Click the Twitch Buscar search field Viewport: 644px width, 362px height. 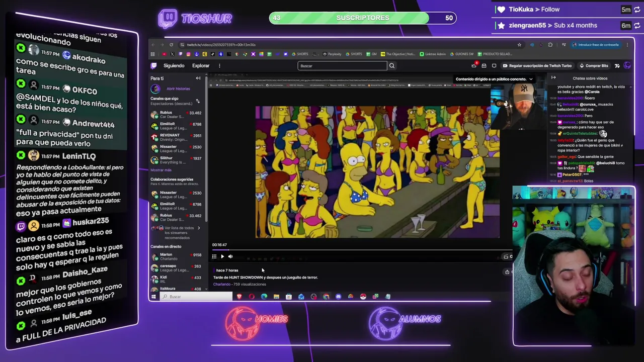click(342, 65)
